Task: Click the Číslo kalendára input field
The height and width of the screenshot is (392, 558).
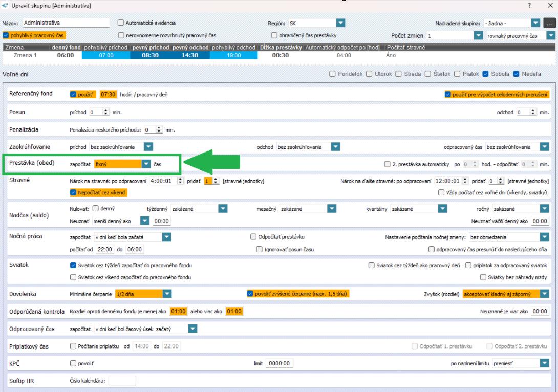Action: pyautogui.click(x=122, y=380)
